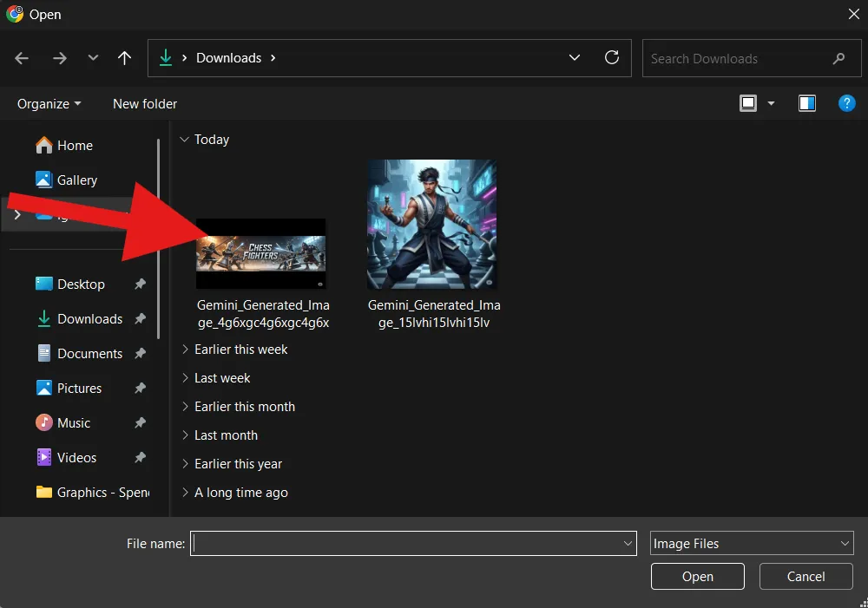Open the Organize menu
The image size is (868, 608).
[49, 104]
